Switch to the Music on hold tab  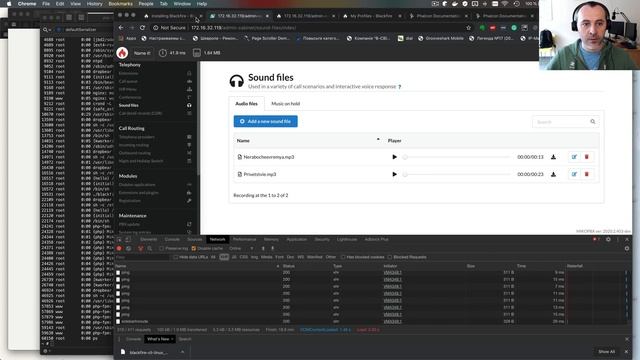coord(285,104)
